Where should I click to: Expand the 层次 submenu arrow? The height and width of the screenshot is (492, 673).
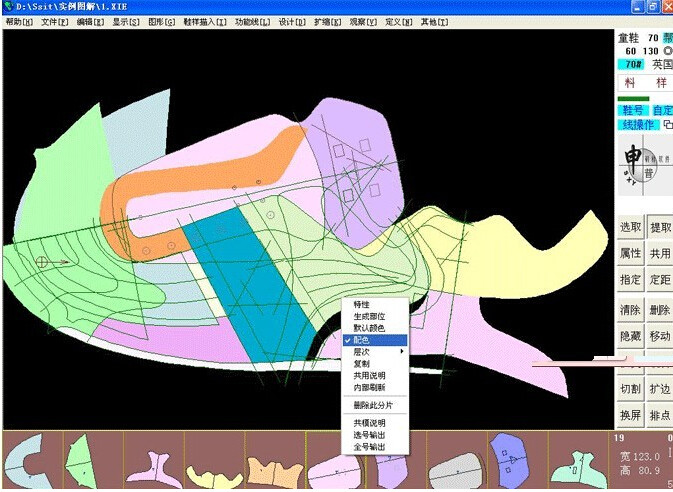402,352
